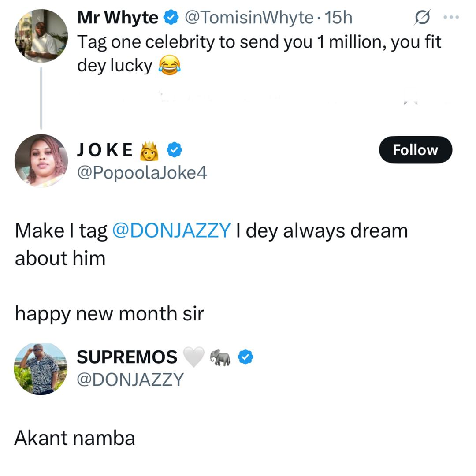This screenshot has height=476, width=476.
Task: Click the 'Akant namba' reply text
Action: click(75, 438)
